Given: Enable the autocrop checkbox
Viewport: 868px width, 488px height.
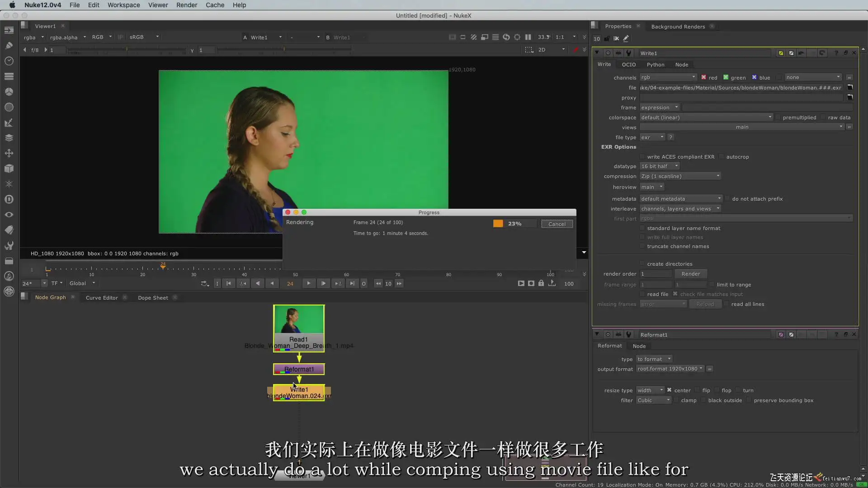Looking at the screenshot, I should (722, 157).
